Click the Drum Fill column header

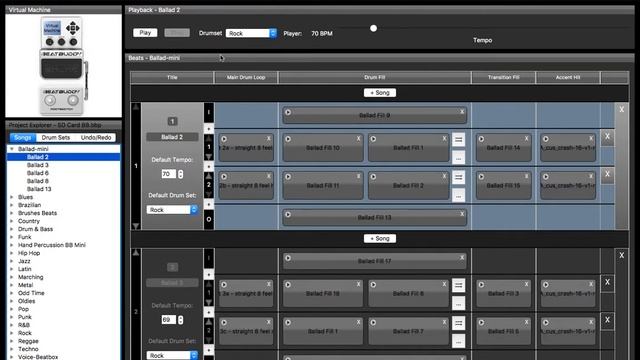375,77
